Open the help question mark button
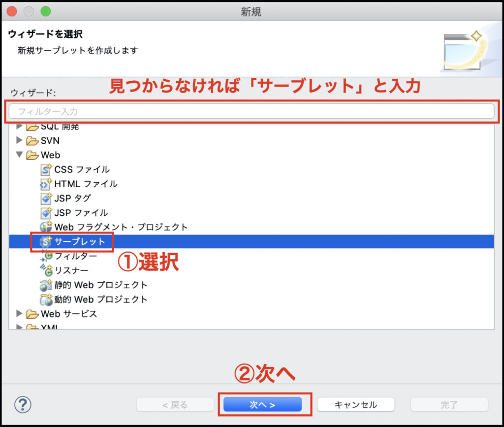 23,405
